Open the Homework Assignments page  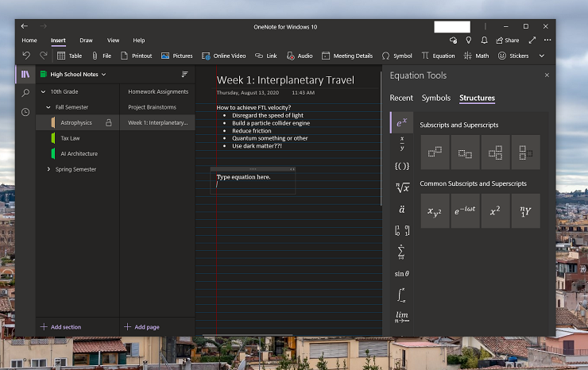pos(158,91)
